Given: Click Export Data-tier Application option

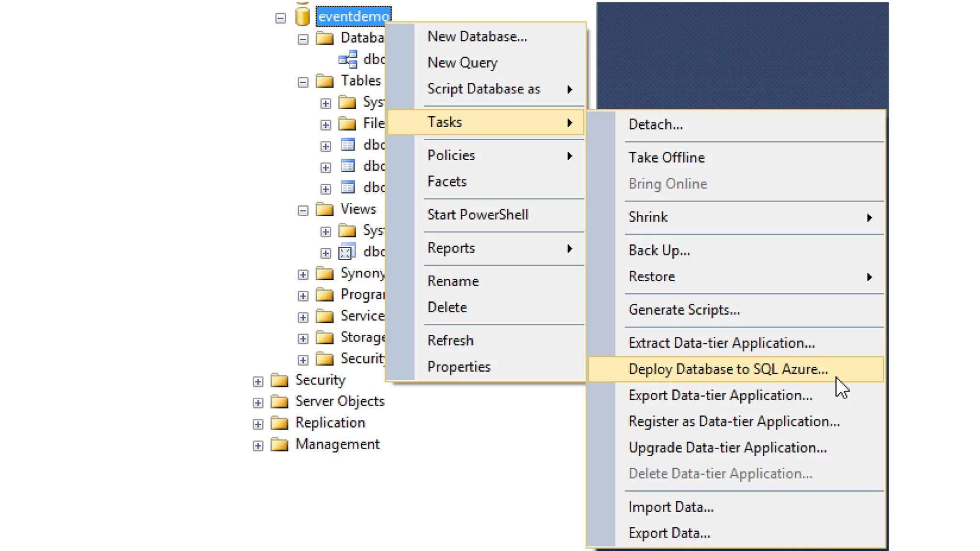Looking at the screenshot, I should [x=720, y=396].
